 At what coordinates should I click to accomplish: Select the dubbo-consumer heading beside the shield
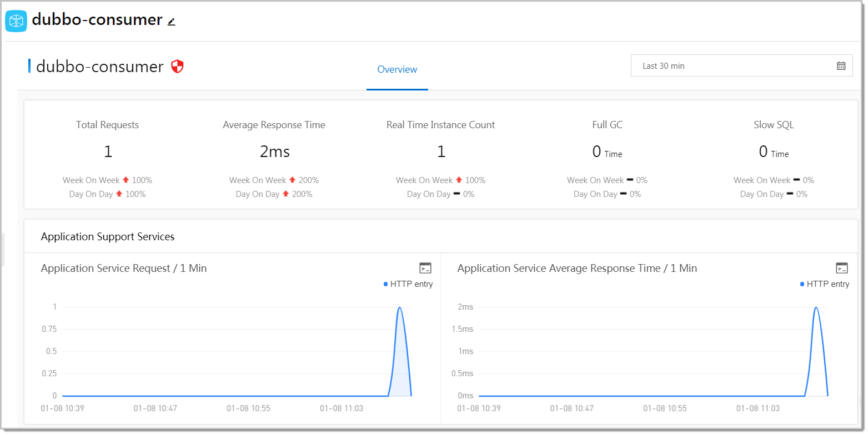[100, 67]
